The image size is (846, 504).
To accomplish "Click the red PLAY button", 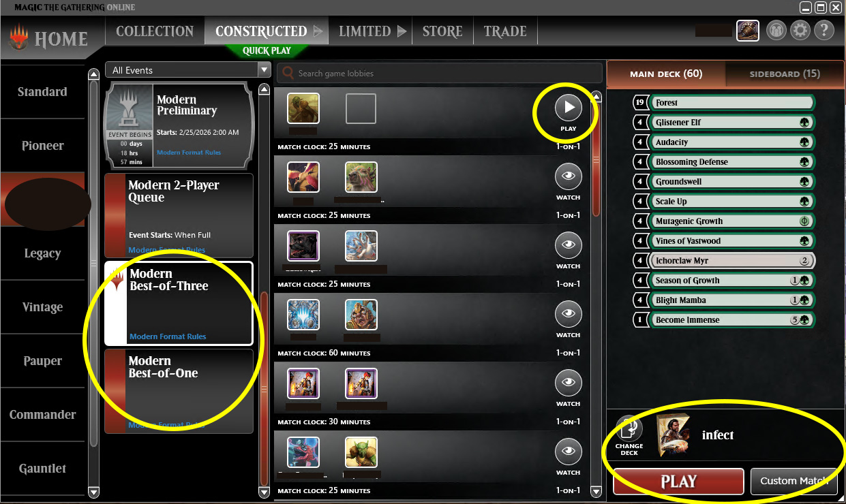I will tap(678, 481).
